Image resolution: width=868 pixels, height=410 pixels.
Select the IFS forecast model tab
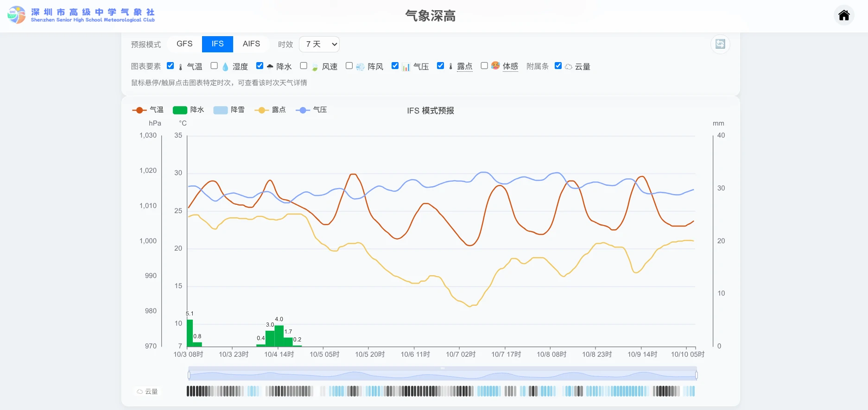coord(217,44)
